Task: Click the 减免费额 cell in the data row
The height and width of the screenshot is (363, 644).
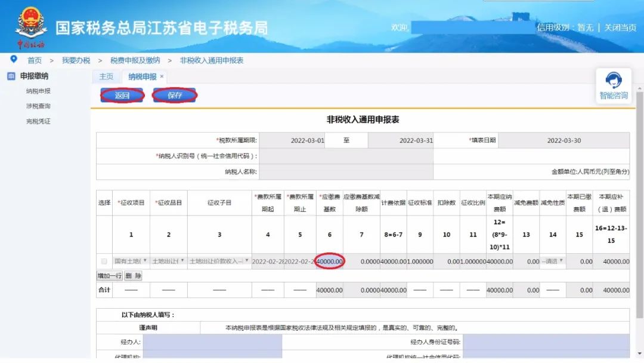Action: [x=526, y=262]
